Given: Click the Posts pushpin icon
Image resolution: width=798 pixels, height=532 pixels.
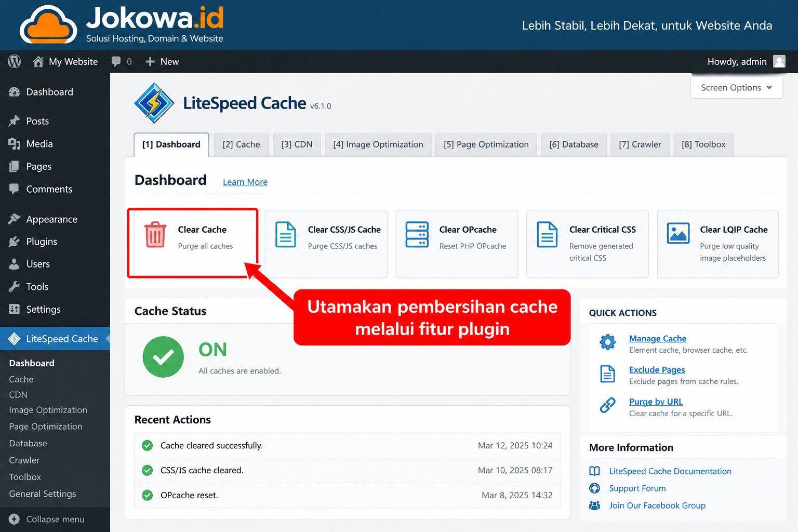Looking at the screenshot, I should click(x=15, y=121).
